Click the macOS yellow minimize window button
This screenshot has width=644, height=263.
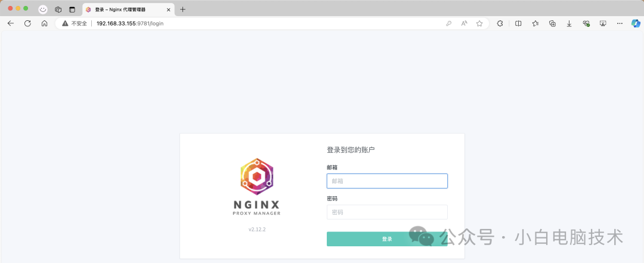(x=18, y=8)
